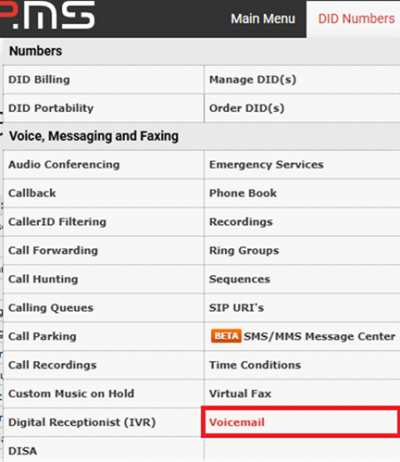The width and height of the screenshot is (400, 462).
Task: Select the DISA entry
Action: pos(22,451)
